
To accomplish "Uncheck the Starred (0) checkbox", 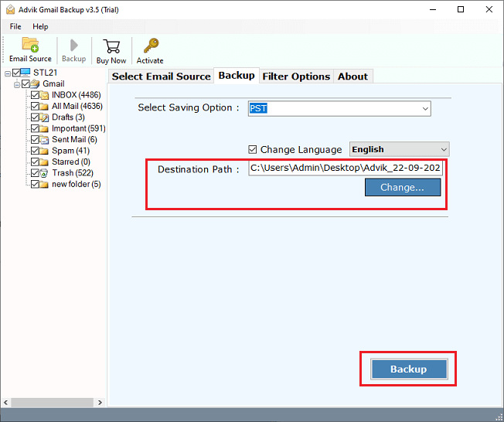I will pos(35,162).
